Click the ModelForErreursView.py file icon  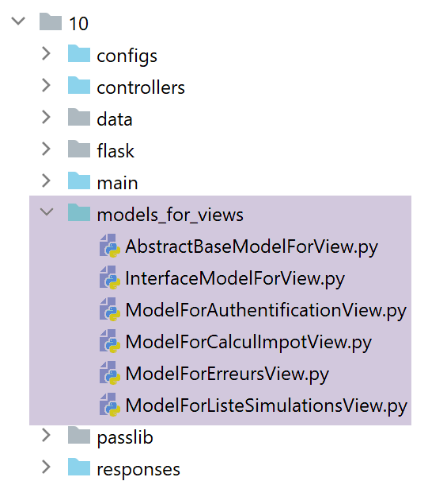[110, 373]
